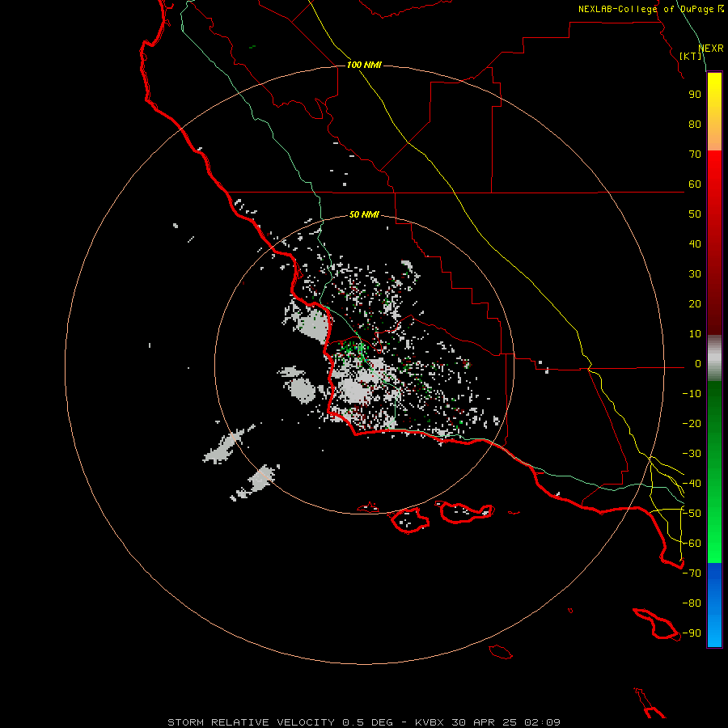
Task: Click the 10 value on the velocity scale
Action: point(695,334)
